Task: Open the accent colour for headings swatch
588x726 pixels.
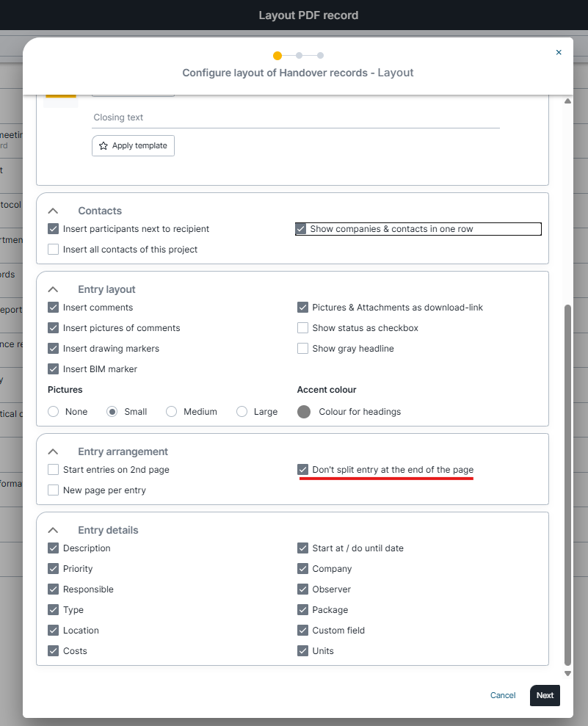Action: coord(304,412)
